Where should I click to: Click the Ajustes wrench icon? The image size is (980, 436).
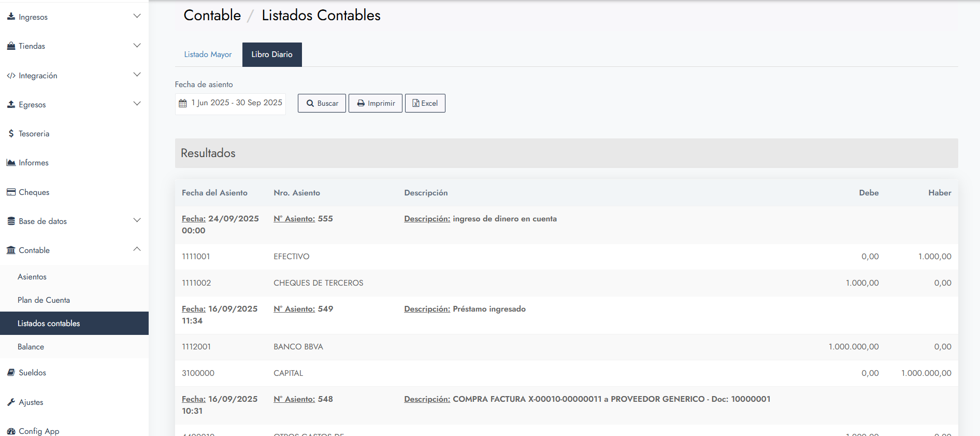pyautogui.click(x=11, y=402)
